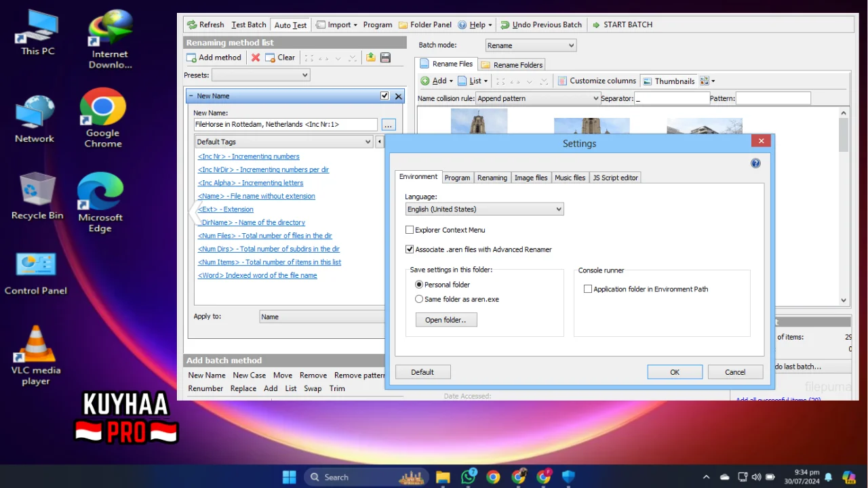Screen dimensions: 868x488
Task: Click the Num Items tag link
Action: click(x=269, y=262)
